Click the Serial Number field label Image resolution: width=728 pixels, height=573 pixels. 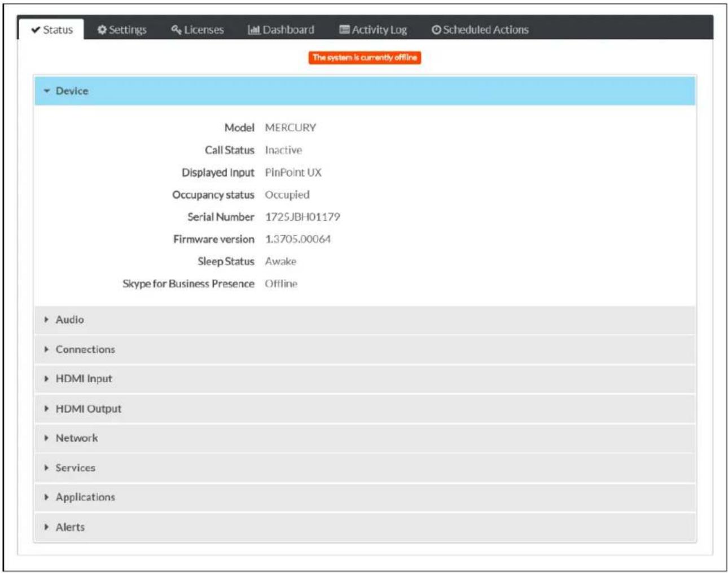click(221, 217)
